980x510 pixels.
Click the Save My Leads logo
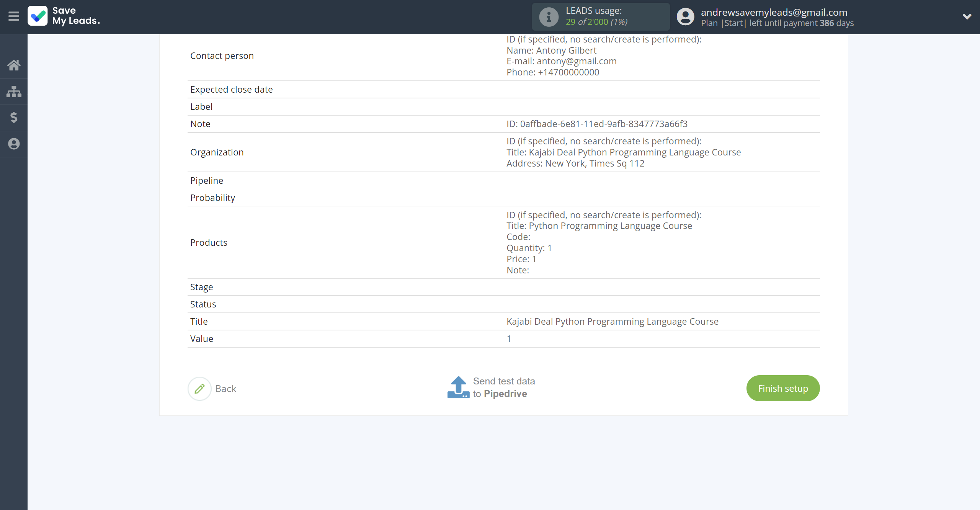tap(64, 16)
